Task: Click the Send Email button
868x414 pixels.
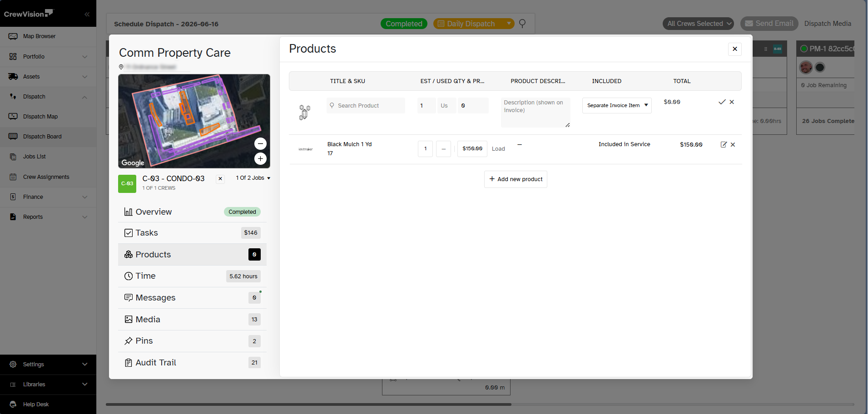Action: click(x=769, y=24)
